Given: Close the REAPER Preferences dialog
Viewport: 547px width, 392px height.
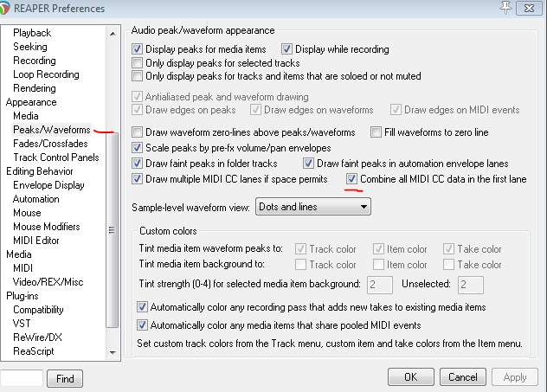Looking at the screenshot, I should [529, 8].
